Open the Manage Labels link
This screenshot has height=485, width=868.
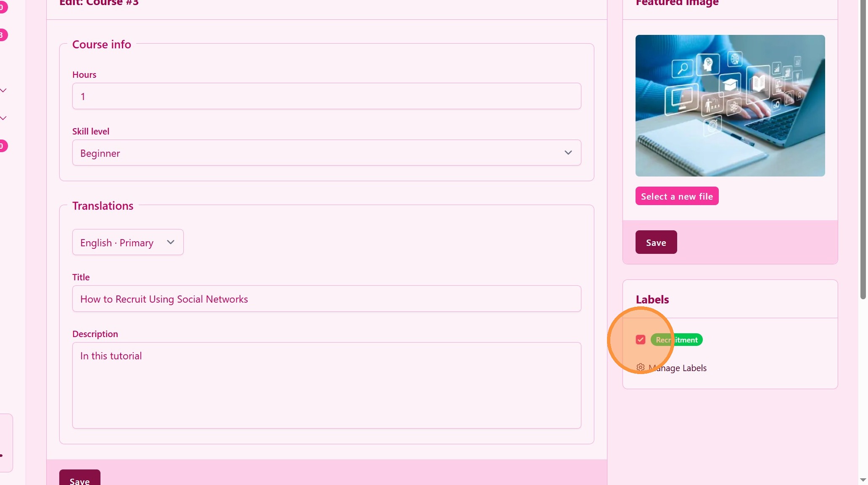[678, 368]
